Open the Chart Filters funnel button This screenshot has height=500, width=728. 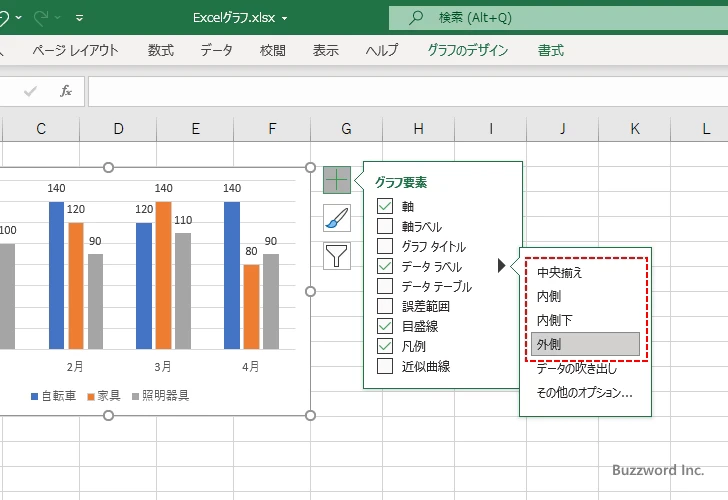click(337, 256)
